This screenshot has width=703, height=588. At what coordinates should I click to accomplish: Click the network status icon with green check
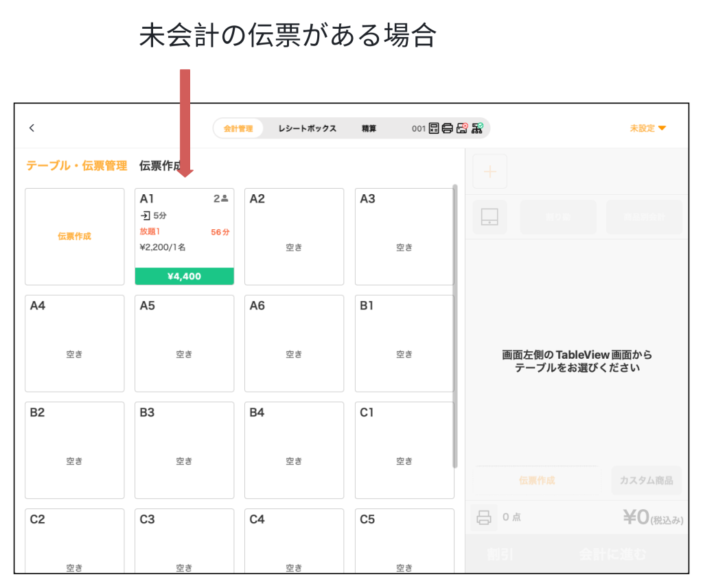pyautogui.click(x=477, y=128)
